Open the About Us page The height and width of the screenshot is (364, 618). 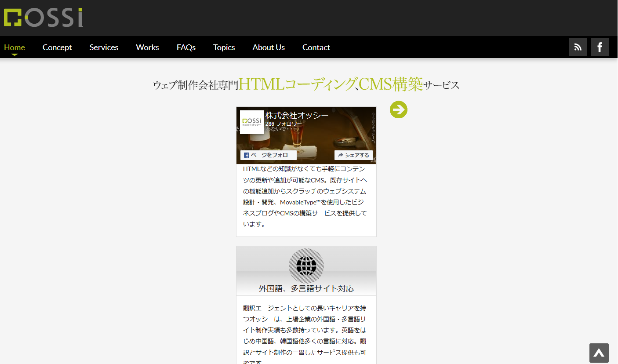pos(269,47)
